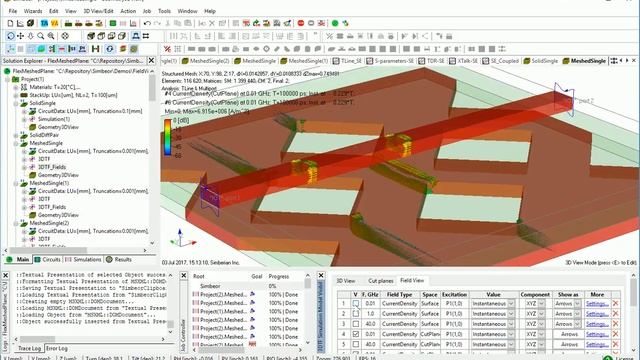Switch to the TDR-SE document tab
This screenshot has height=360, width=640.
pos(432,61)
